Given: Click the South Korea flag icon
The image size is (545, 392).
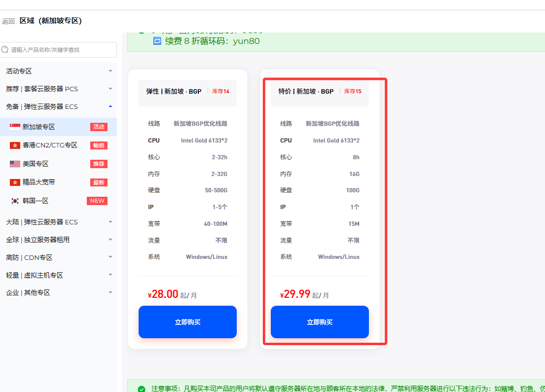Looking at the screenshot, I should 15,201.
